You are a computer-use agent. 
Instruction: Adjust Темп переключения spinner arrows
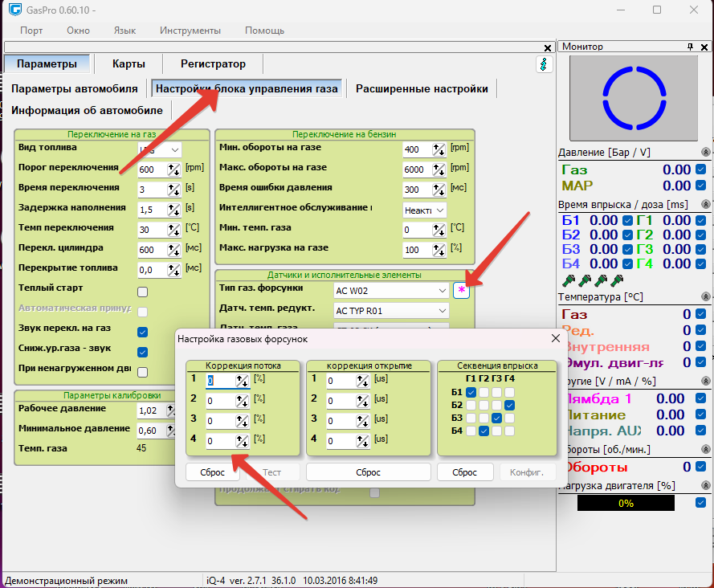point(174,230)
